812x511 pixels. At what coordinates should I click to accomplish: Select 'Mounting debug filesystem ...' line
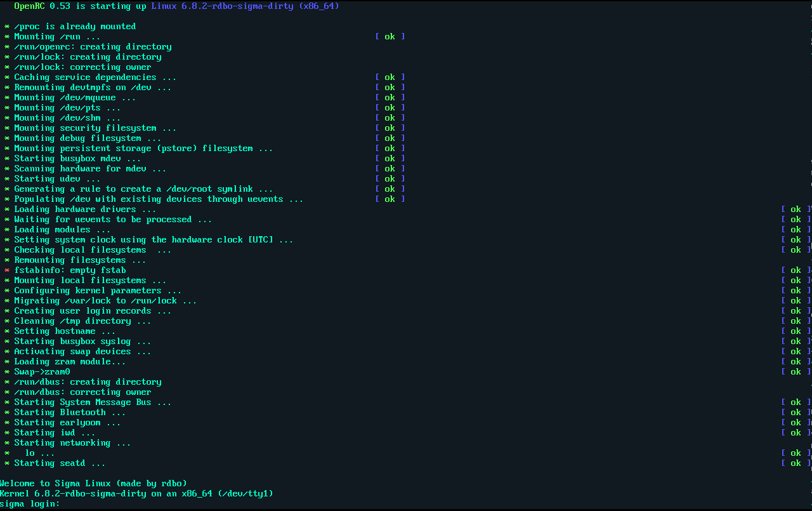tap(88, 138)
